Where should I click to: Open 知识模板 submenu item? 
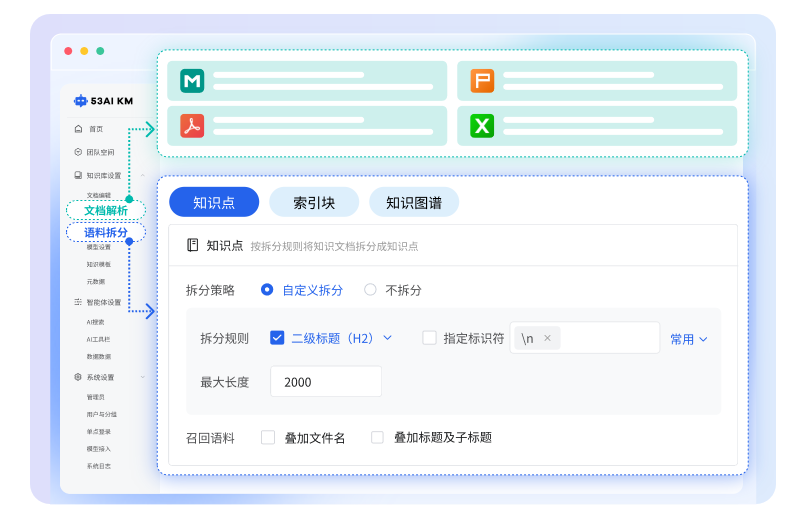point(99,264)
